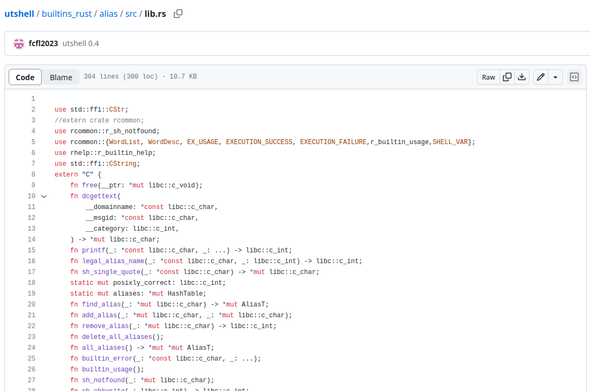Screen dimensions: 590x391
Task: Click the dcgettext function name
Action: [x=99, y=196]
